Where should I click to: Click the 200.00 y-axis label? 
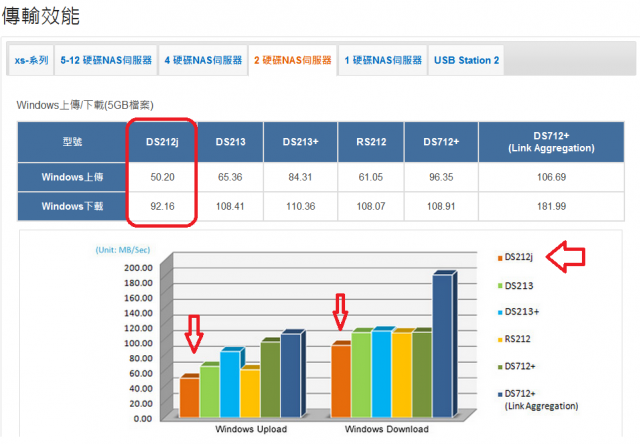pyautogui.click(x=138, y=268)
